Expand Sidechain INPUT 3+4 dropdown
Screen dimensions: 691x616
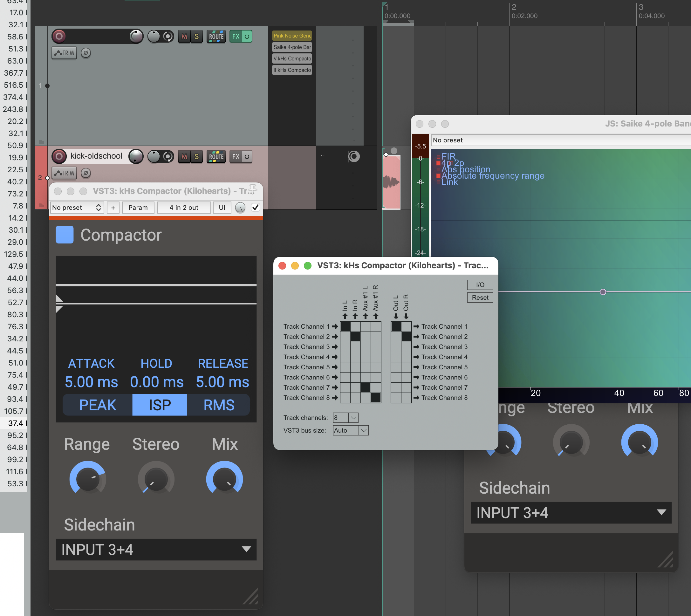156,549
